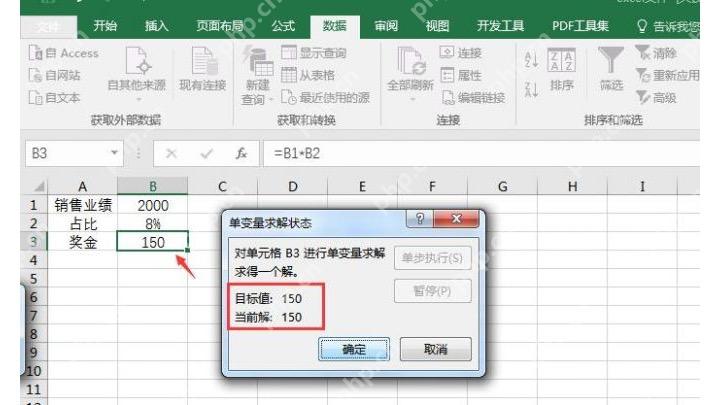Image resolution: width=720 pixels, height=405 pixels.
Task: Open the 开始 ribbon tab
Action: [x=105, y=26]
